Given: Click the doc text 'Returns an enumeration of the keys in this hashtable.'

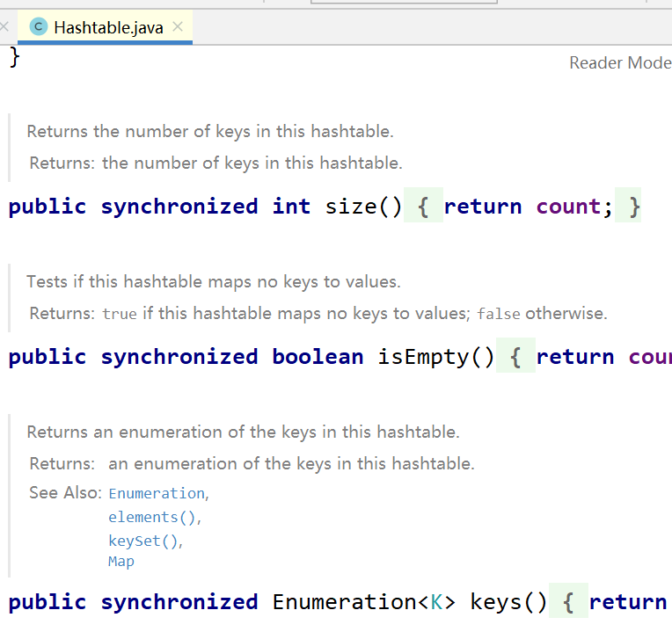Looking at the screenshot, I should click(x=243, y=432).
